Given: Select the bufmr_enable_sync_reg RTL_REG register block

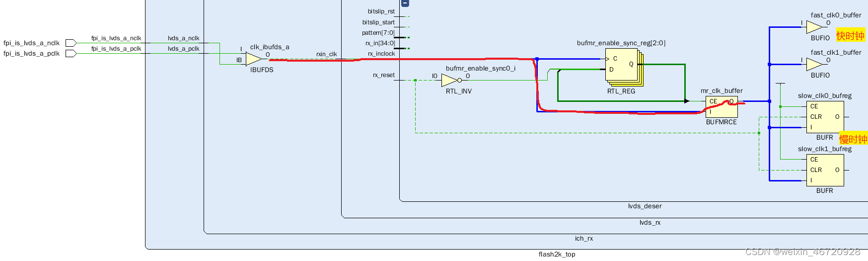Looking at the screenshot, I should point(624,67).
